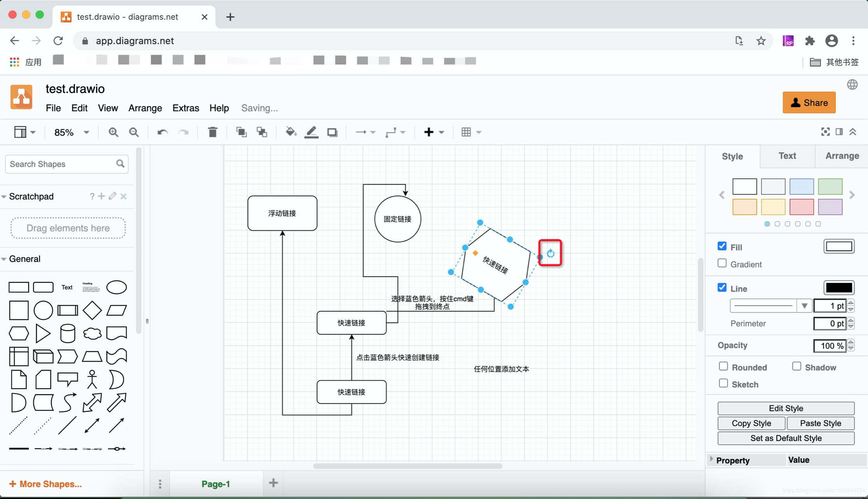The image size is (868, 499).
Task: Select the Delete tool in the toolbar
Action: point(212,132)
